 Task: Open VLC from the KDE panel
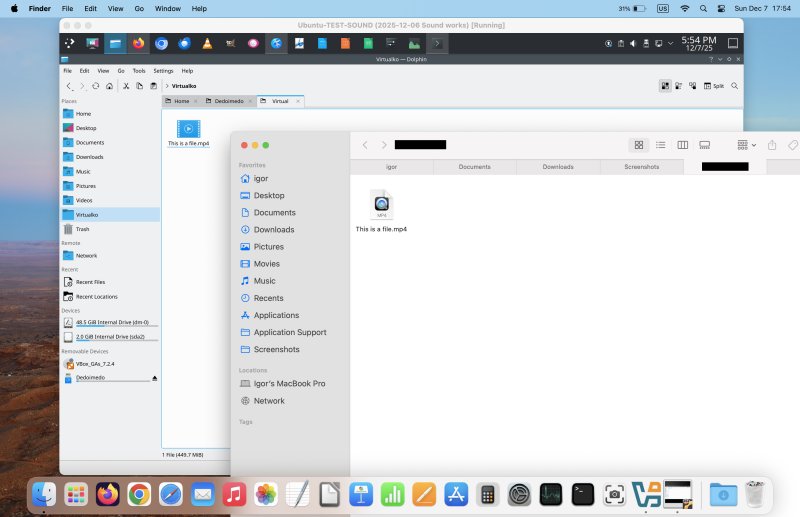[x=207, y=43]
